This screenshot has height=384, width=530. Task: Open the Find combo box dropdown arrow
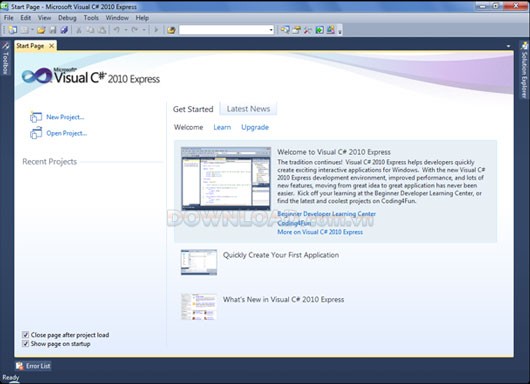[x=271, y=30]
